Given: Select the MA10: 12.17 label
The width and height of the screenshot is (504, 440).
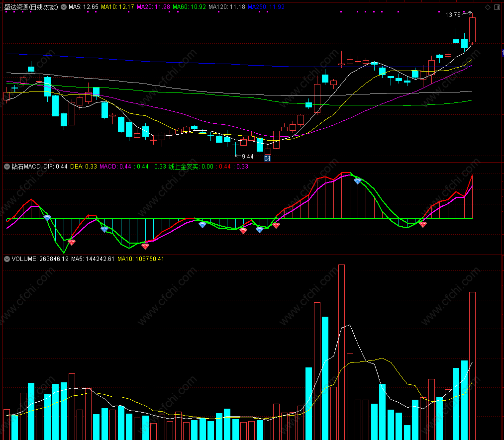Looking at the screenshot, I should (x=117, y=7).
